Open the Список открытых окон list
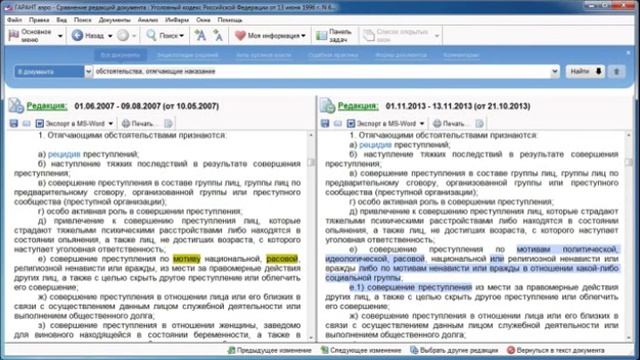This screenshot has width=640, height=360. [x=401, y=36]
